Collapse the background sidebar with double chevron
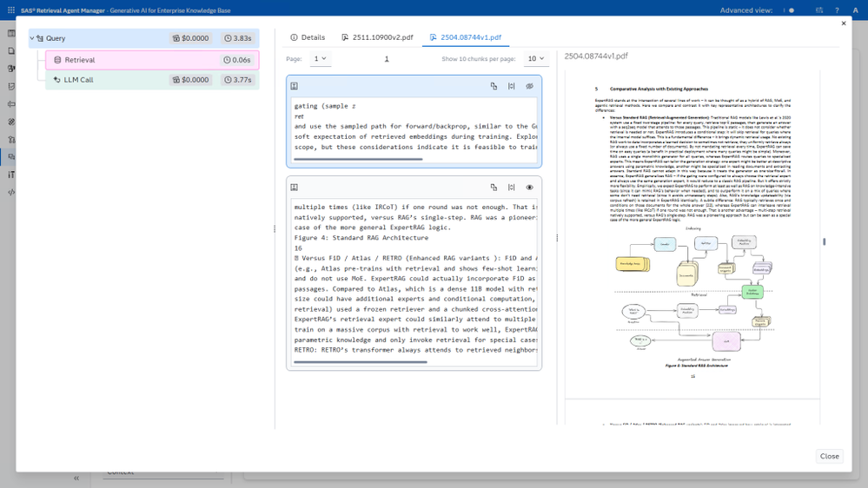The width and height of the screenshot is (868, 488). click(x=76, y=478)
